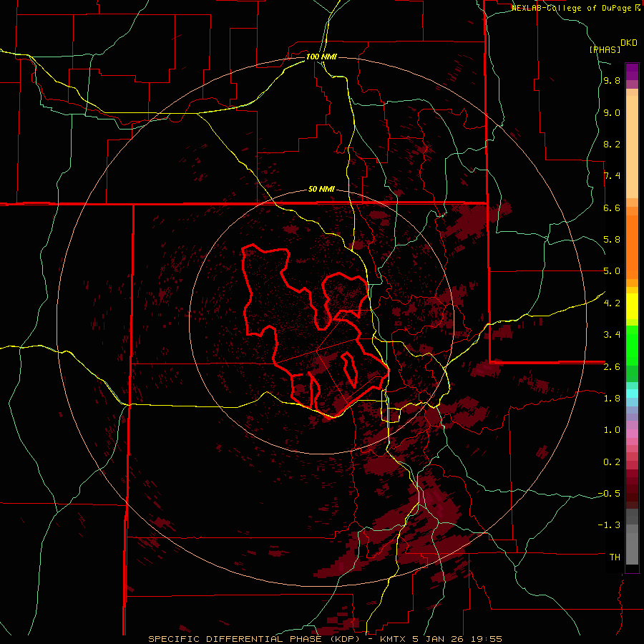Click the 7.4 value on the color scale
This screenshot has width=644, height=644.
coord(612,176)
